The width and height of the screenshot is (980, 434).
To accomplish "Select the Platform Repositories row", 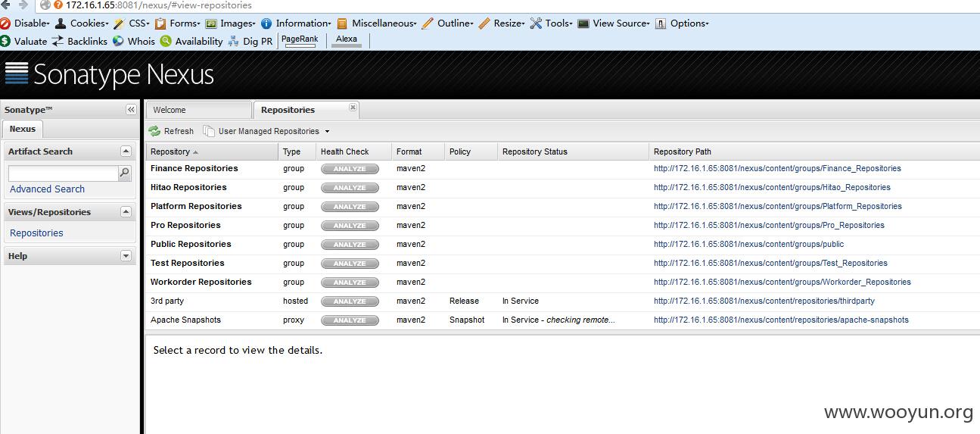I will tap(563, 206).
